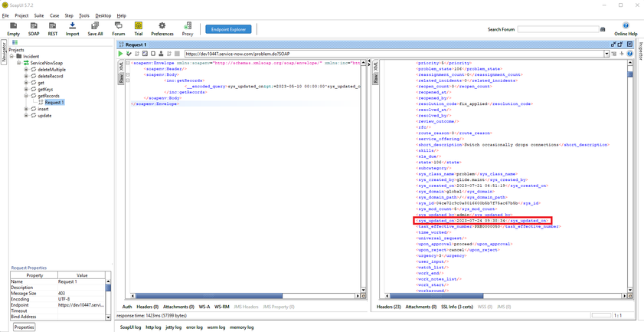Viewport: 644px width, 332px height.
Task: Expand the getKeys operation
Action: [x=26, y=89]
